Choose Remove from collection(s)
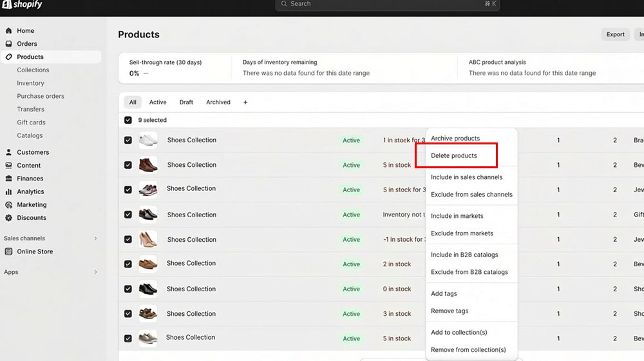Image resolution: width=644 pixels, height=361 pixels. (468, 350)
